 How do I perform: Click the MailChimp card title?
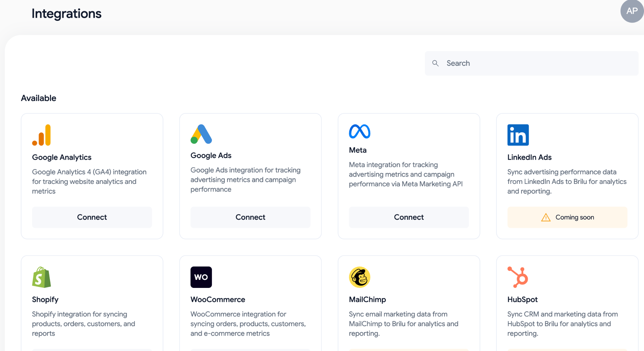[x=367, y=300]
